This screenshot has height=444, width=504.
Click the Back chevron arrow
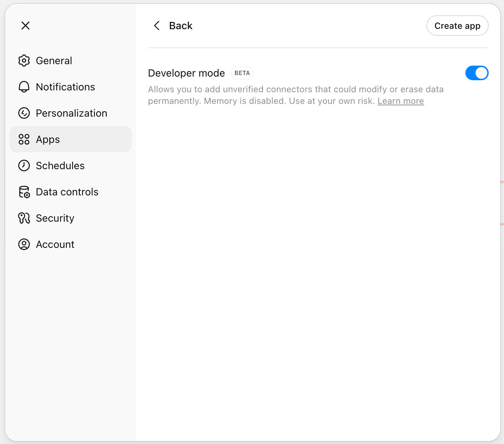pos(157,26)
